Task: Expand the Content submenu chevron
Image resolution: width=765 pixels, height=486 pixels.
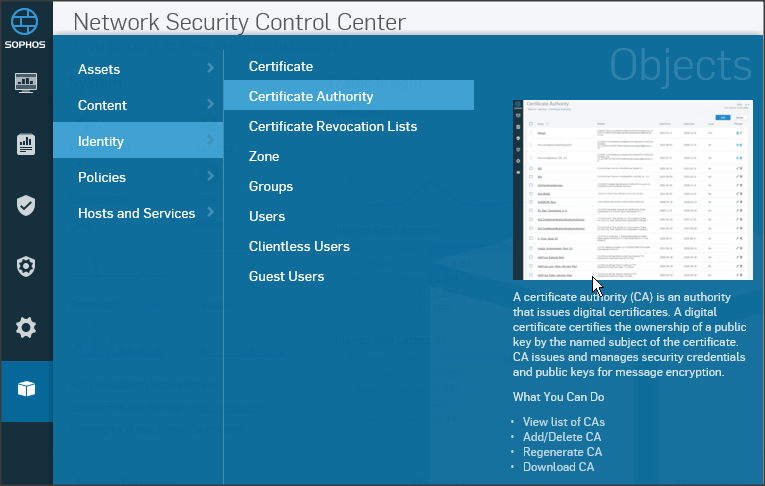Action: (x=210, y=105)
